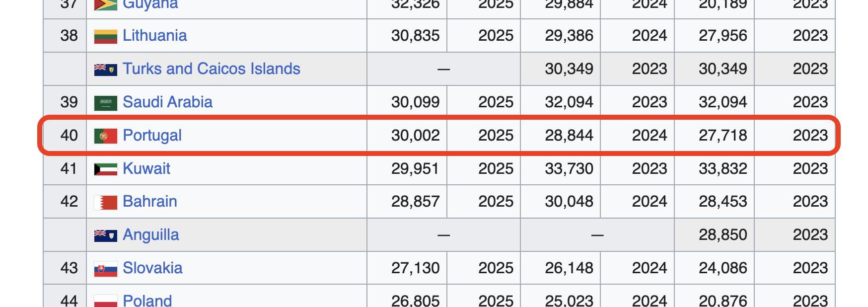Click the Bahrain flag icon

click(x=105, y=202)
